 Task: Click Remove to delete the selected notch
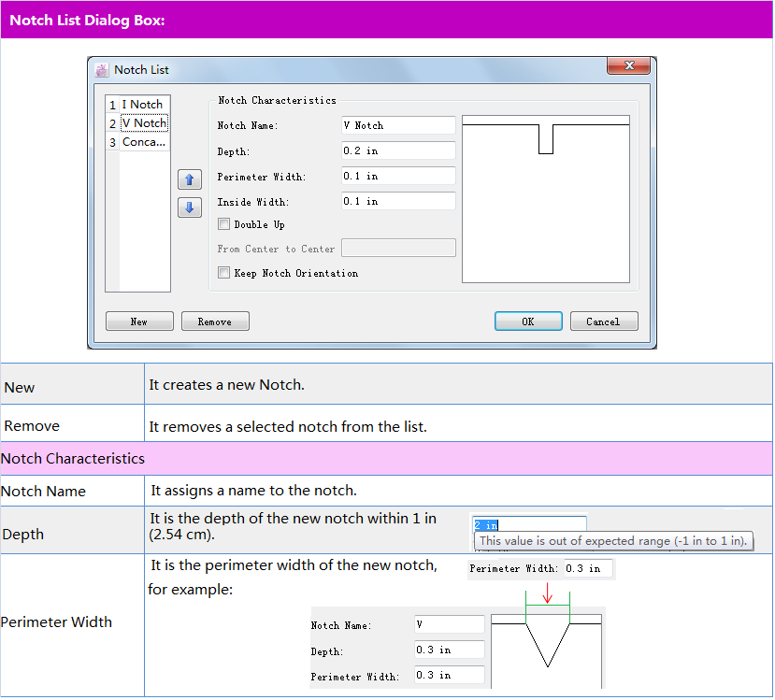(x=215, y=321)
